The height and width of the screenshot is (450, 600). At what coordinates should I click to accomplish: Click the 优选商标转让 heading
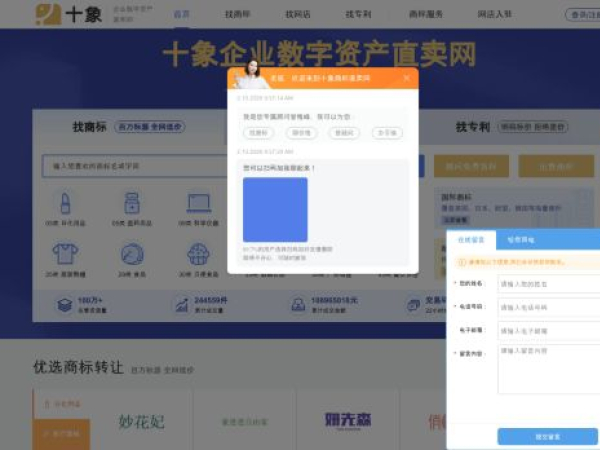pos(78,367)
